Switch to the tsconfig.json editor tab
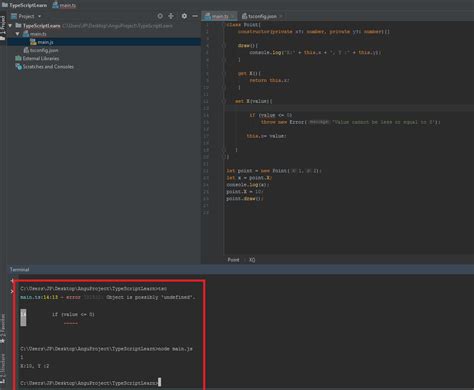The height and width of the screenshot is (390, 474). tap(259, 16)
